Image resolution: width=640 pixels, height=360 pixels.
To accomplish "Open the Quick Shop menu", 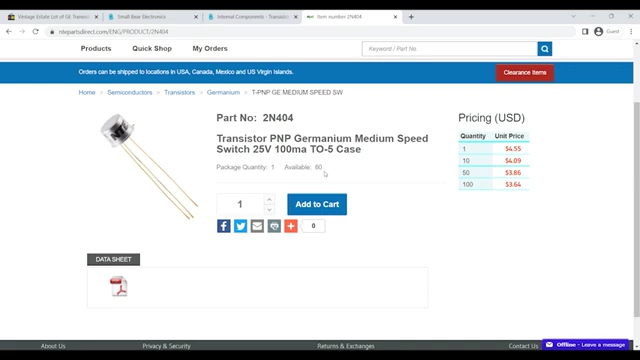I will tap(152, 49).
